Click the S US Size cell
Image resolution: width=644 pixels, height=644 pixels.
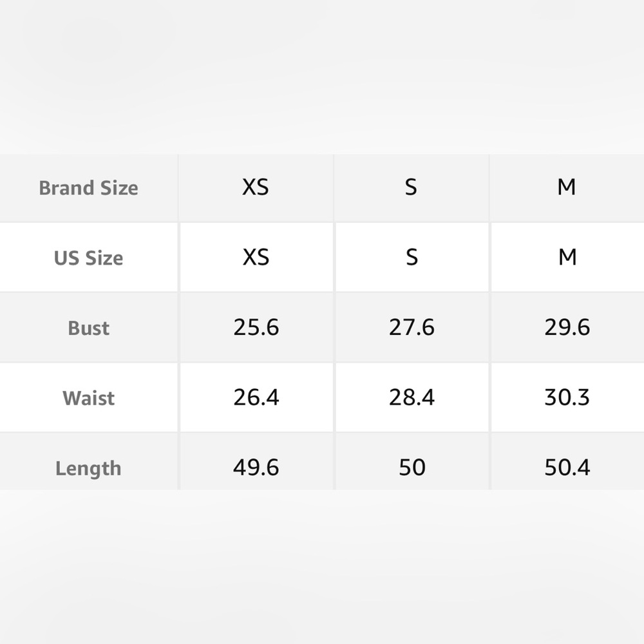412,258
